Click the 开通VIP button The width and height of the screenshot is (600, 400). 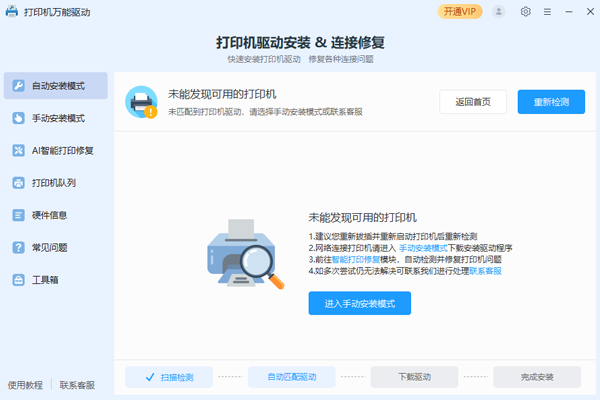pyautogui.click(x=460, y=12)
